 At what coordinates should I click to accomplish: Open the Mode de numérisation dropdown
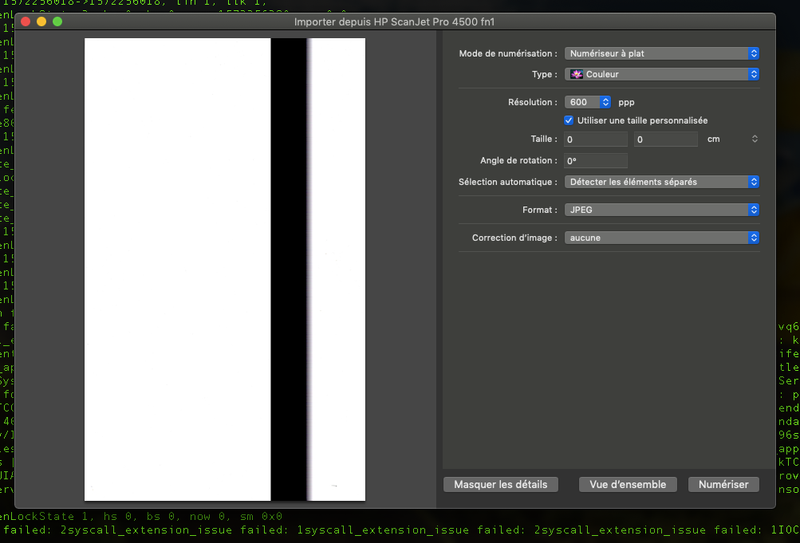661,54
